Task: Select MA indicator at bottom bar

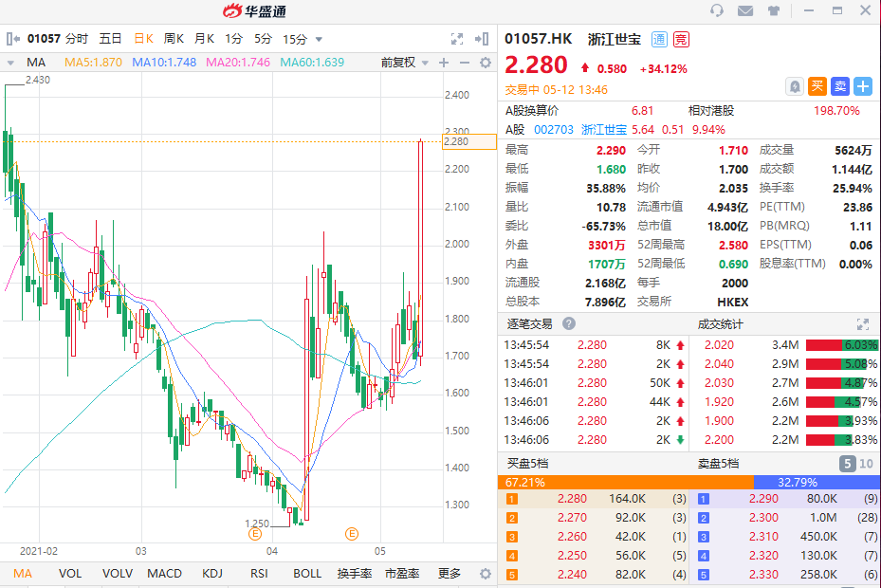Action: [23, 574]
